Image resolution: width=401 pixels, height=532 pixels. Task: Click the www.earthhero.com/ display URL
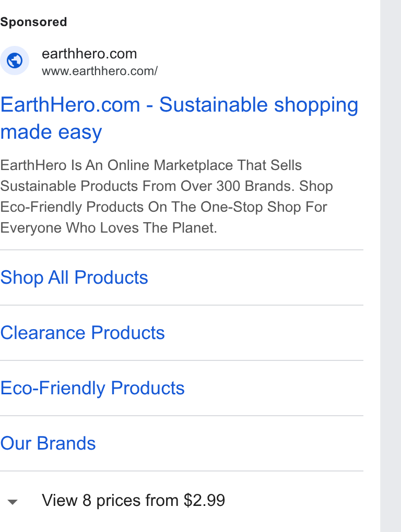[100, 71]
